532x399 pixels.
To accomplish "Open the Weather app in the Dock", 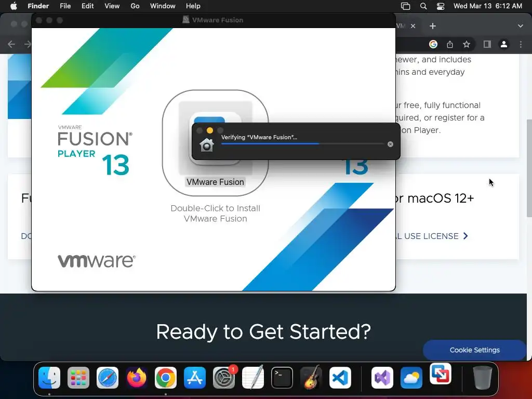I will (x=411, y=378).
